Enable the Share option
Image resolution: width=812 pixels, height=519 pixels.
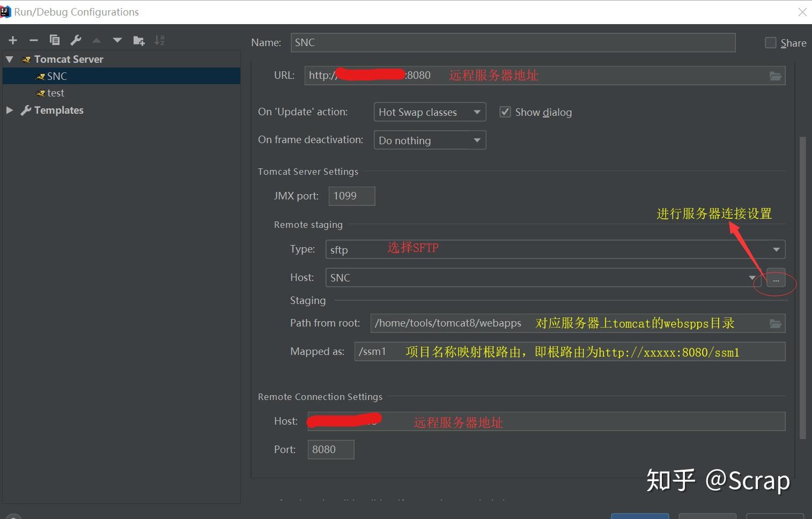(x=771, y=42)
